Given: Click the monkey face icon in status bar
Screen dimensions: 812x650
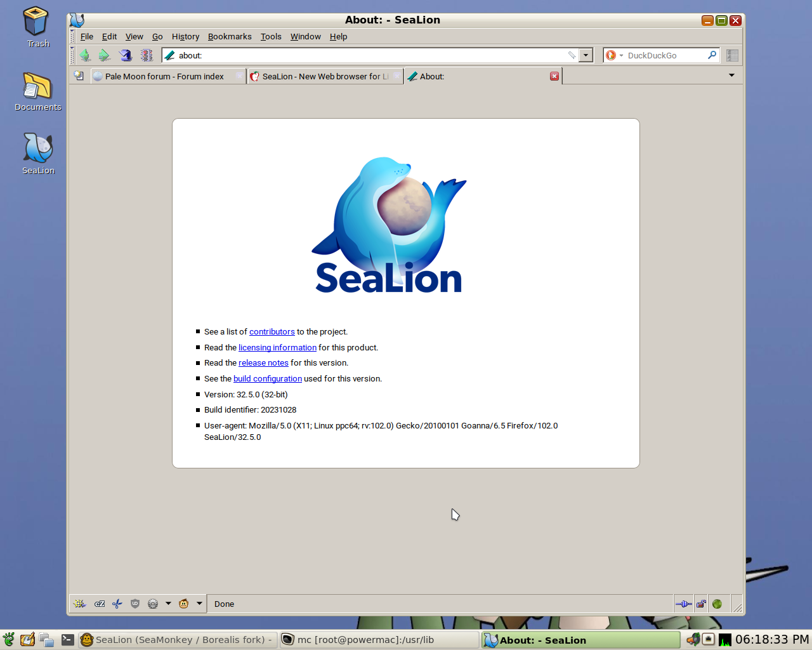Looking at the screenshot, I should pyautogui.click(x=184, y=604).
